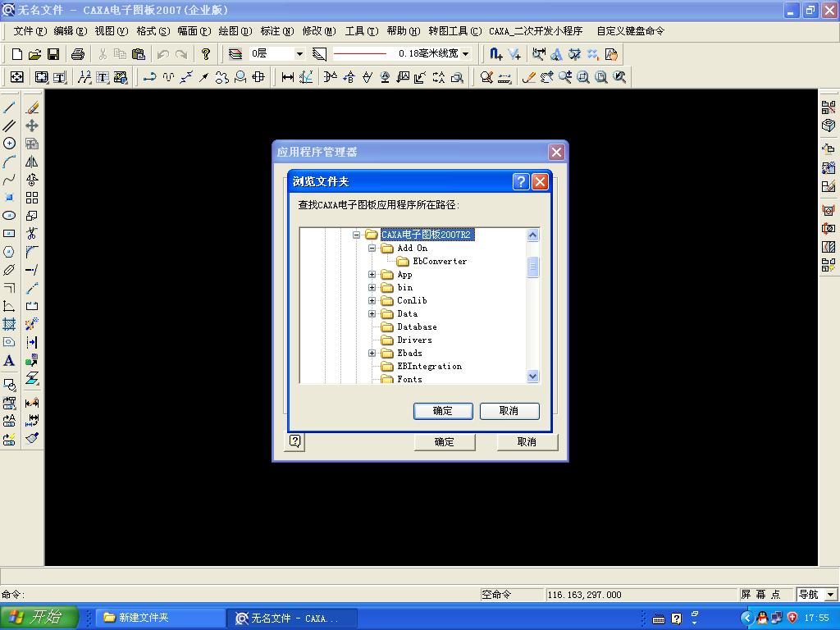Expand the Conlib folder node
Viewport: 840px width, 630px height.
(x=372, y=300)
